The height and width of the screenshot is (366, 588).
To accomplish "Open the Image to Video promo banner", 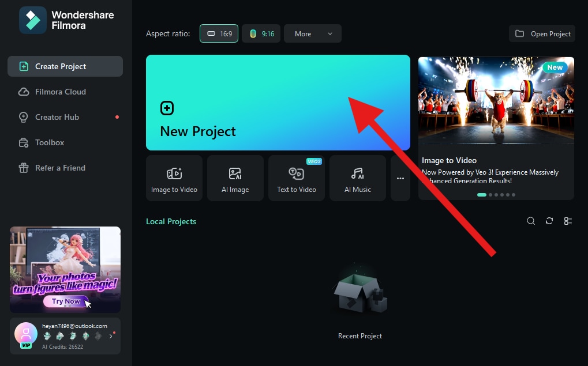I will point(496,129).
